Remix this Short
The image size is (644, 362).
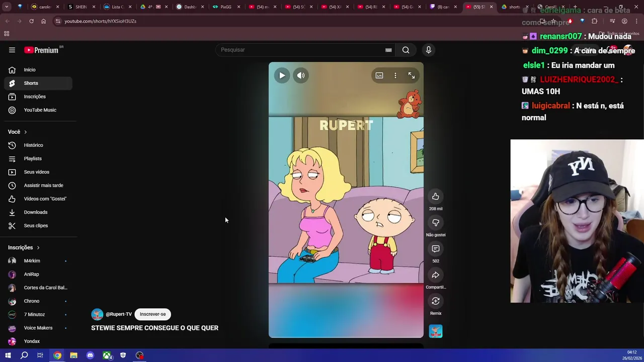pyautogui.click(x=436, y=301)
